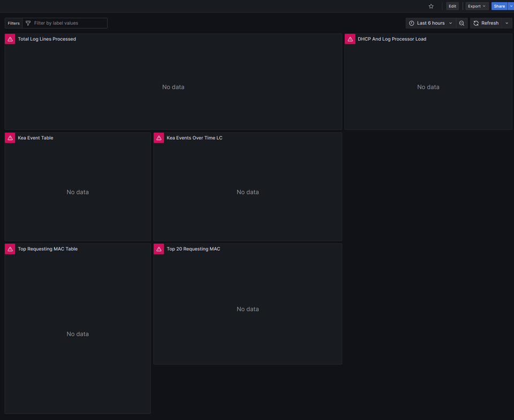The image size is (514, 420).
Task: Click the Edit dashboard button
Action: pyautogui.click(x=452, y=6)
